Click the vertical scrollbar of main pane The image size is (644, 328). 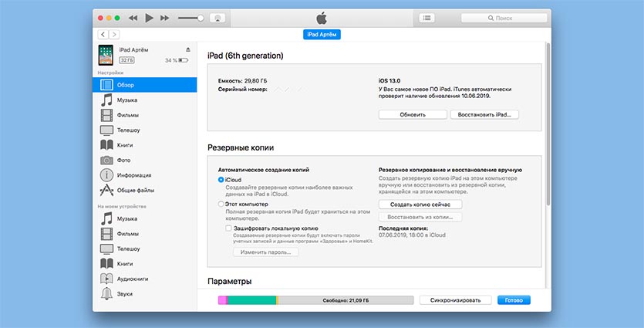coord(548,123)
